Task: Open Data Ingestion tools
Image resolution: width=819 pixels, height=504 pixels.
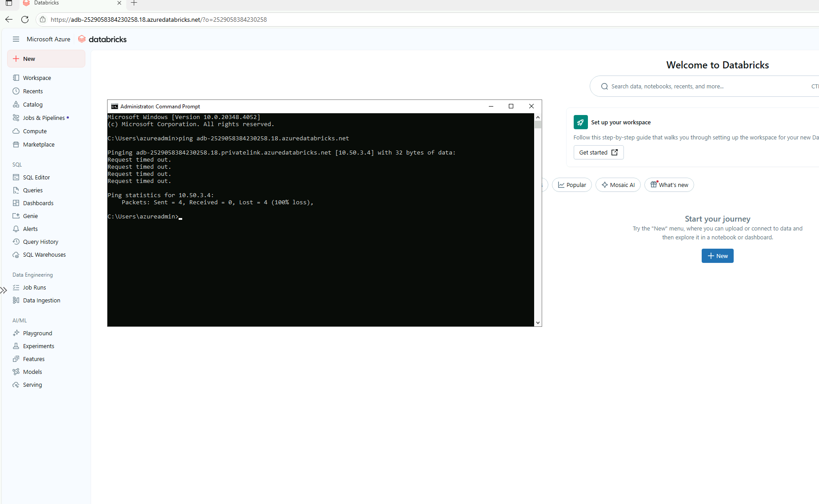Action: tap(41, 300)
